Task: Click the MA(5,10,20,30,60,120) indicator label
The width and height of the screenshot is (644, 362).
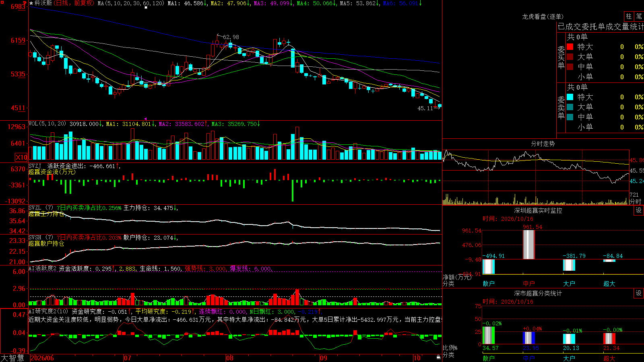Action: (x=131, y=3)
